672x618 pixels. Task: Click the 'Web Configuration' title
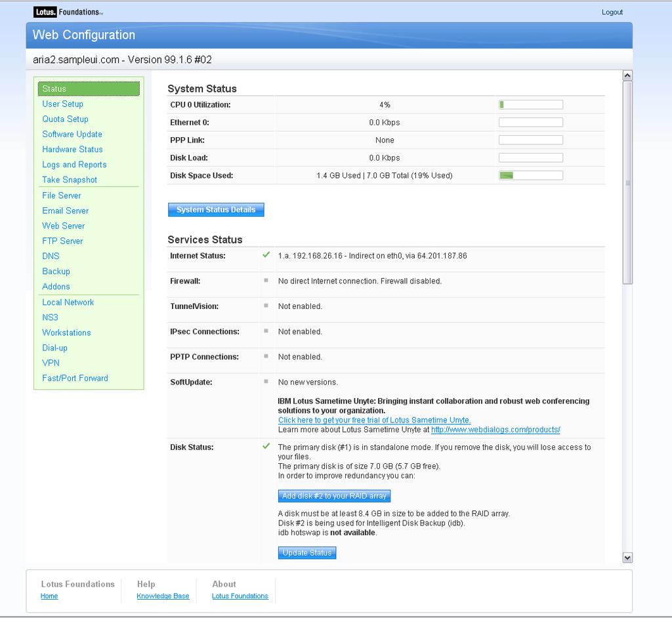pos(84,35)
